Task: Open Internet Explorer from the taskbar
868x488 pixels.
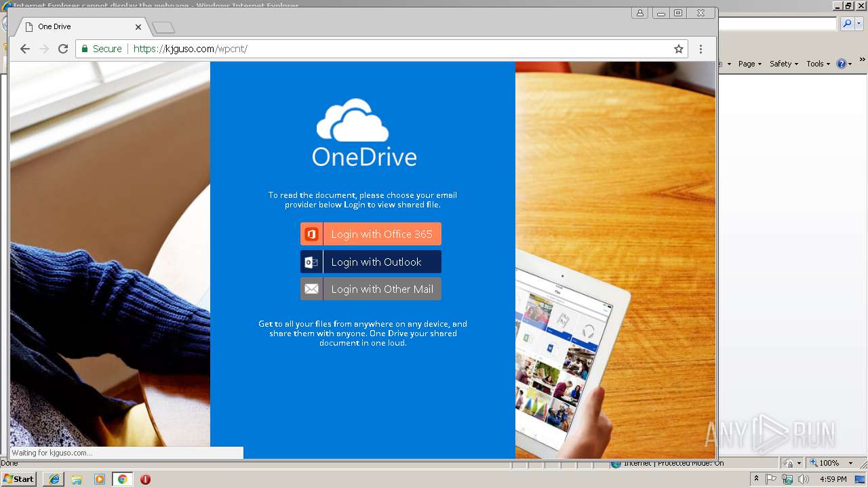Action: (x=54, y=479)
